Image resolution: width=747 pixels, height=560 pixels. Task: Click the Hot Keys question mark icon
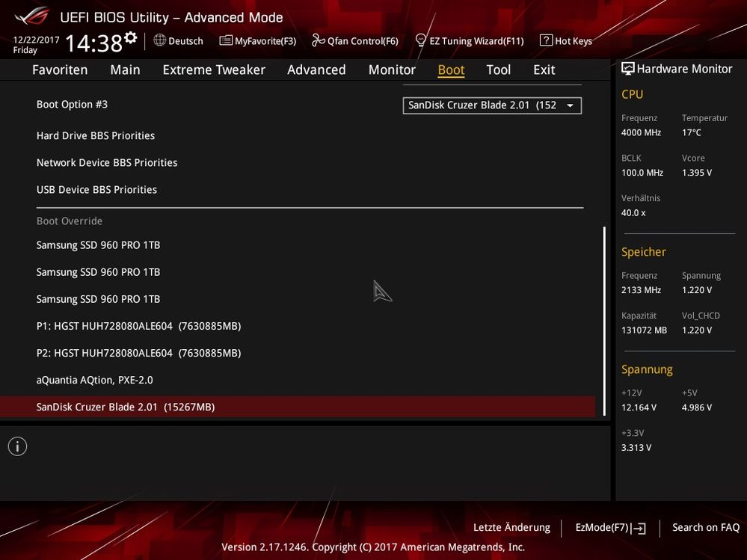546,40
